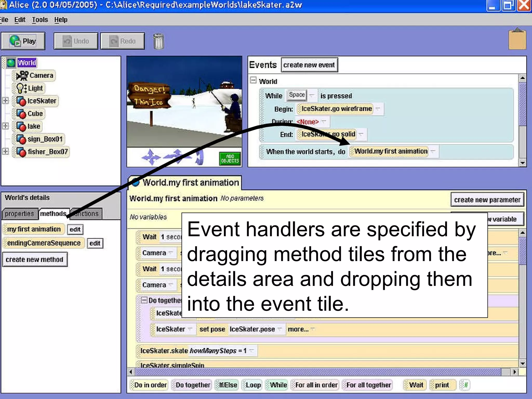Viewport: 532px width, 399px height.
Task: Open the Space key dropdown
Action: tap(312, 95)
